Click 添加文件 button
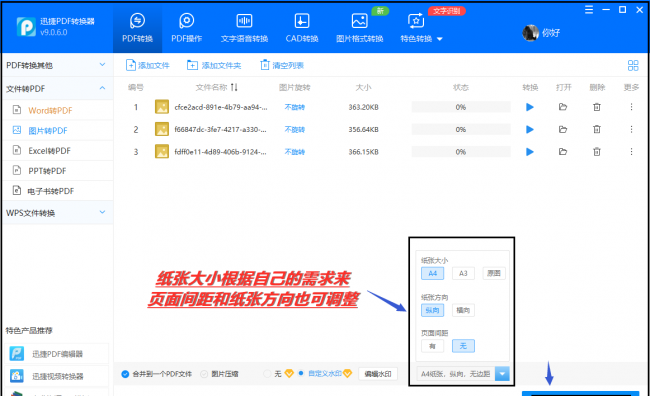Image resolution: width=650 pixels, height=396 pixels. coord(148,65)
